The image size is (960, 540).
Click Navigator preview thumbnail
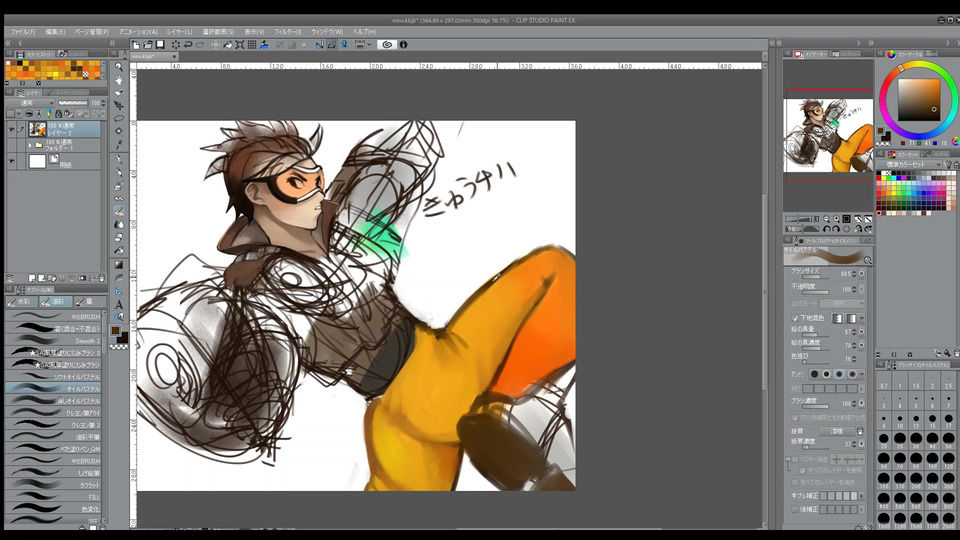828,135
